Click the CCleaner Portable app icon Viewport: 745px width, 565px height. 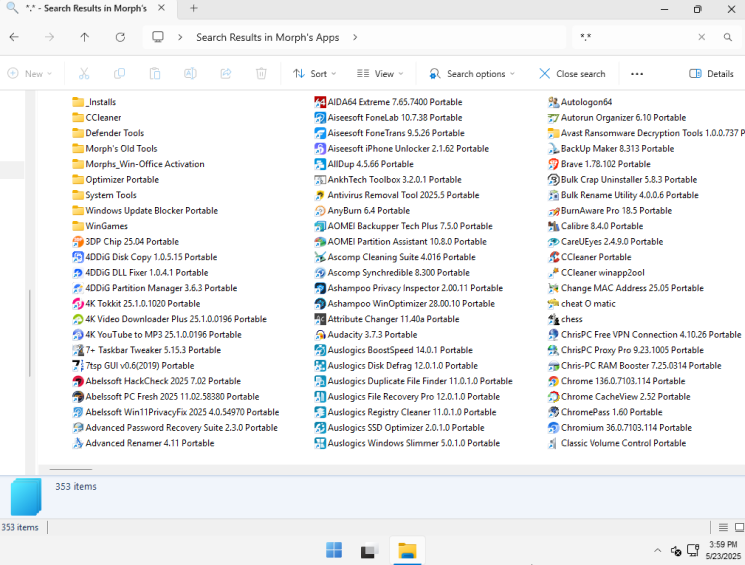point(553,257)
